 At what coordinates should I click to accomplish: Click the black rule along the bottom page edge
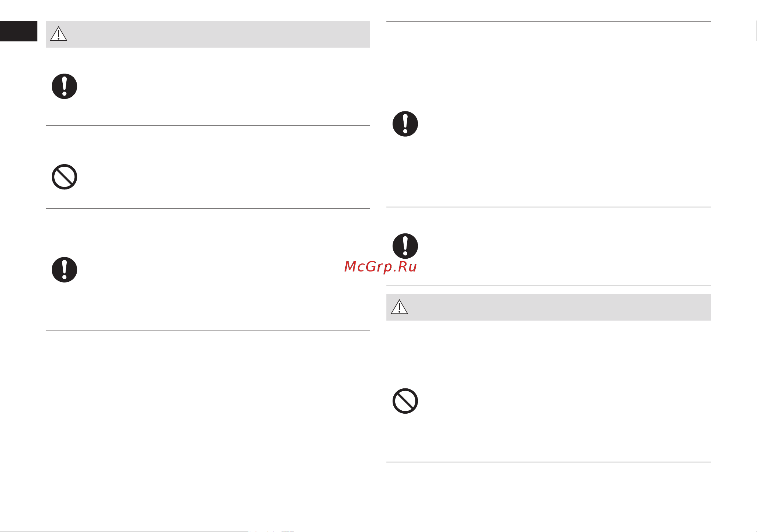click(124, 531)
